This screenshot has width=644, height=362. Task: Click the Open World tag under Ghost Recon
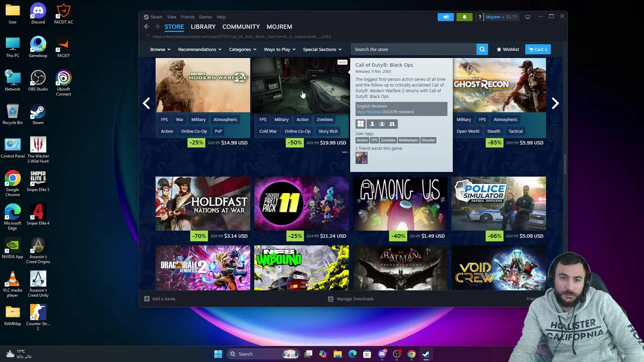point(468,131)
